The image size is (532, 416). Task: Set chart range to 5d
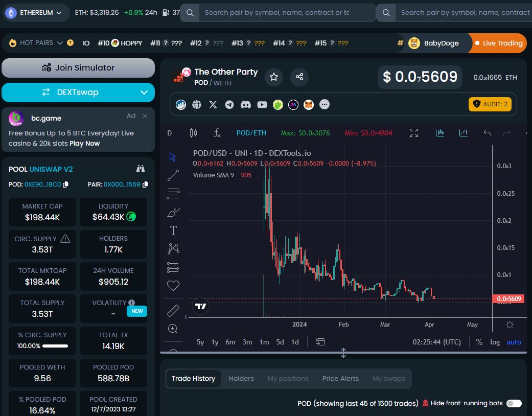tap(280, 342)
